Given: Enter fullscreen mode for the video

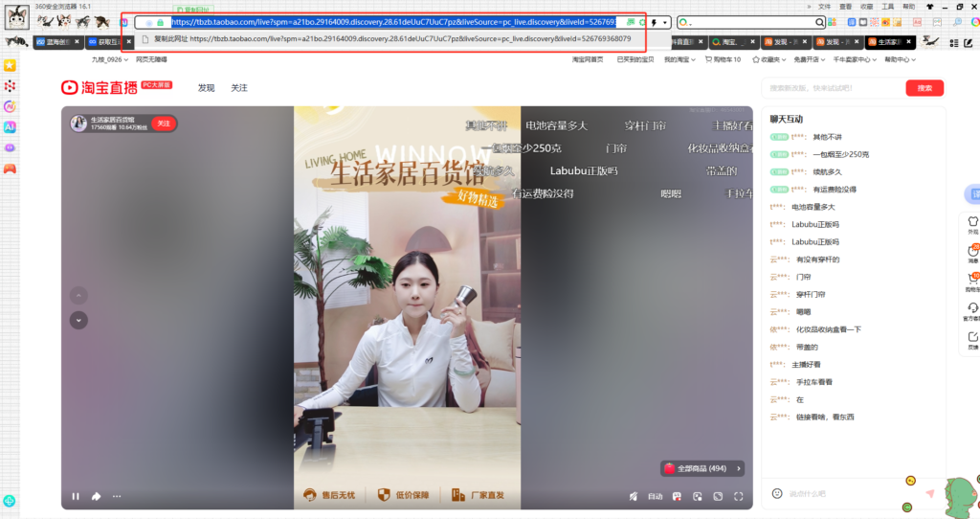Looking at the screenshot, I should pyautogui.click(x=738, y=496).
